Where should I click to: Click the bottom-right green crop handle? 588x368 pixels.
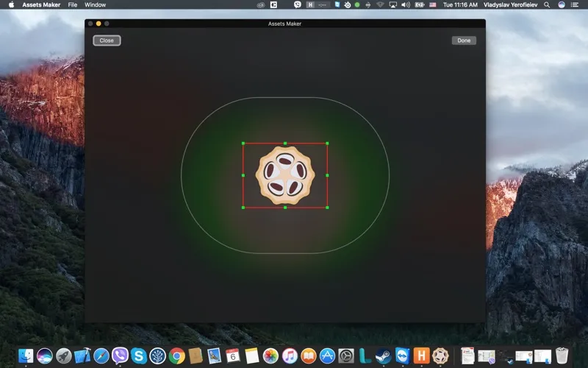pyautogui.click(x=327, y=208)
